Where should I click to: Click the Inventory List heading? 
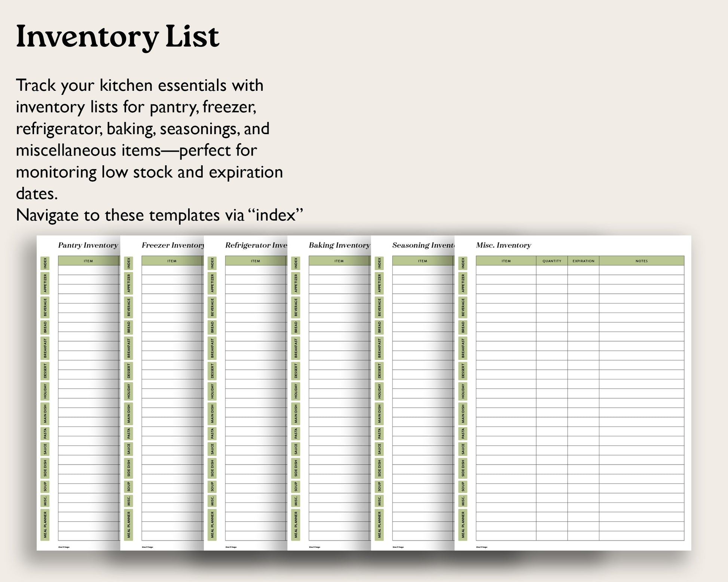pyautogui.click(x=117, y=37)
